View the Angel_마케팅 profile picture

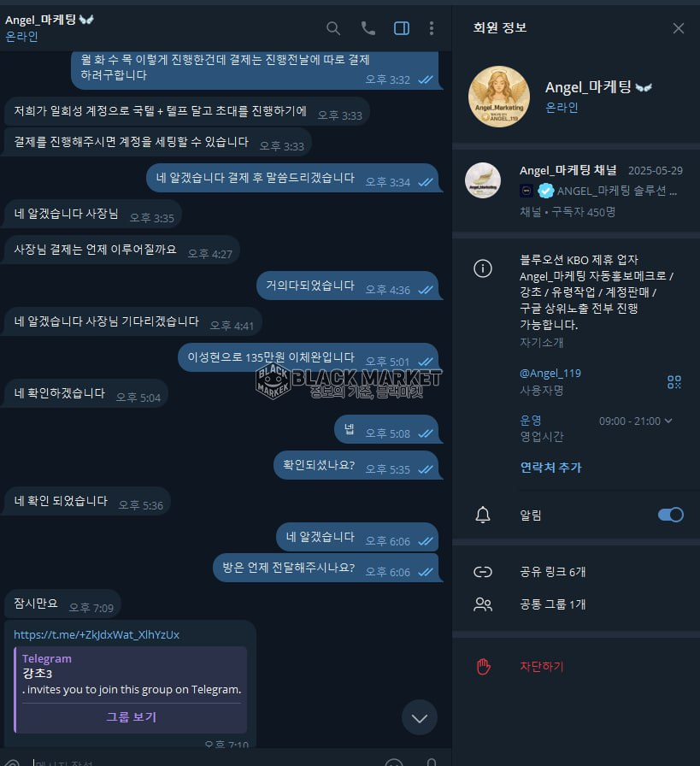pos(499,97)
